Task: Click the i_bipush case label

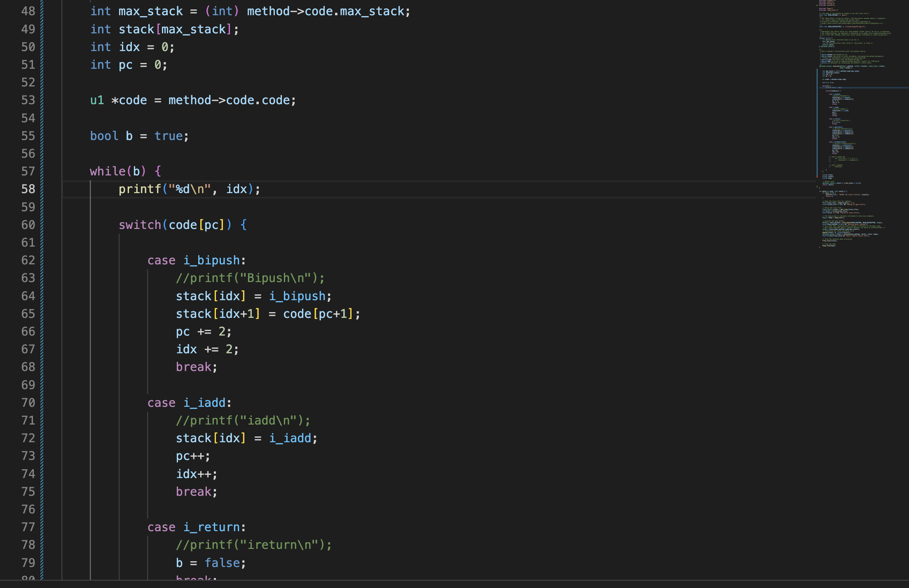Action: [212, 260]
